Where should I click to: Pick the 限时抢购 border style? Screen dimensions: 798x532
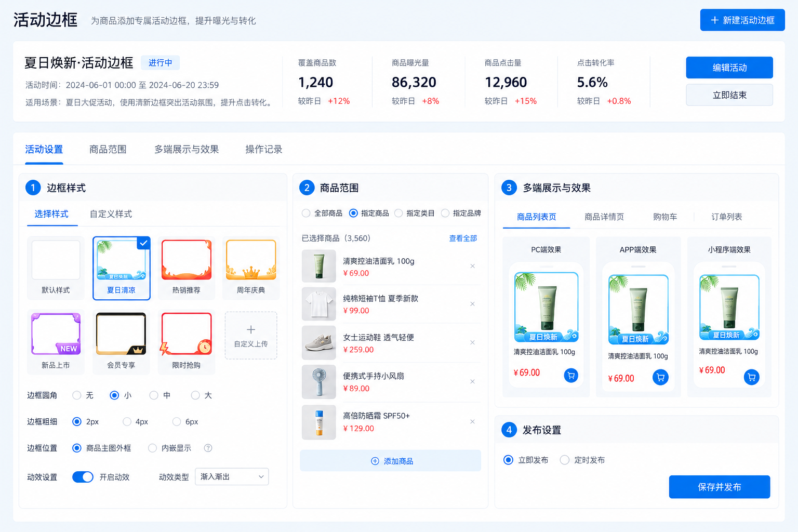pos(187,342)
